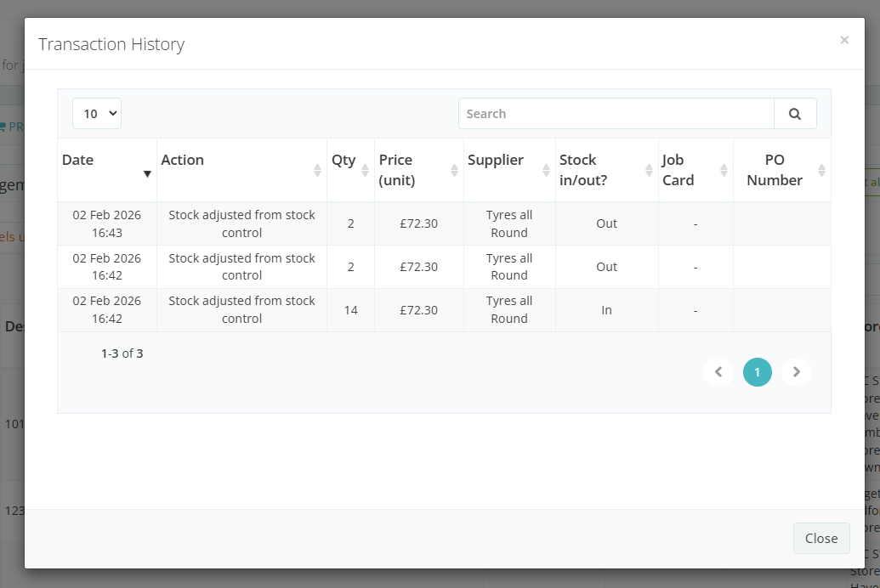The image size is (880, 588).
Task: Go to the previous page arrow
Action: click(x=718, y=372)
